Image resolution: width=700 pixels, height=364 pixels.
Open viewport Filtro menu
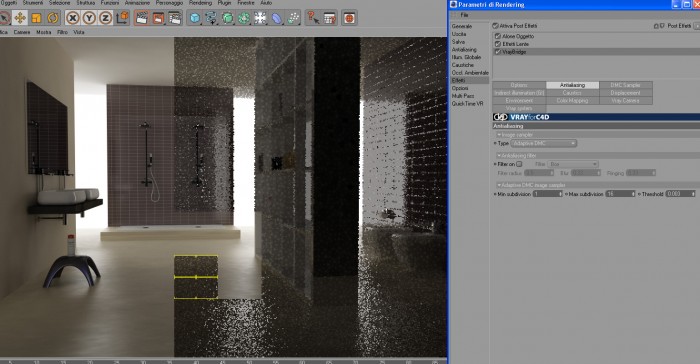click(62, 32)
